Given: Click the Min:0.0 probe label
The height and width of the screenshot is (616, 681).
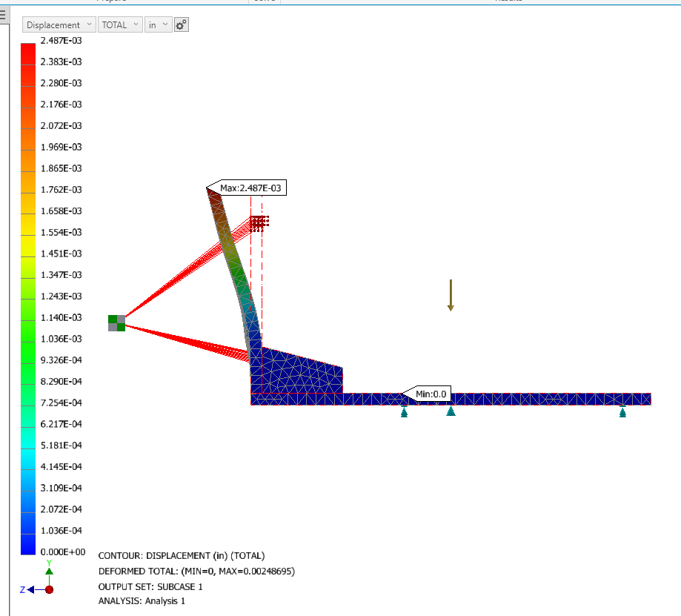Looking at the screenshot, I should click(431, 394).
